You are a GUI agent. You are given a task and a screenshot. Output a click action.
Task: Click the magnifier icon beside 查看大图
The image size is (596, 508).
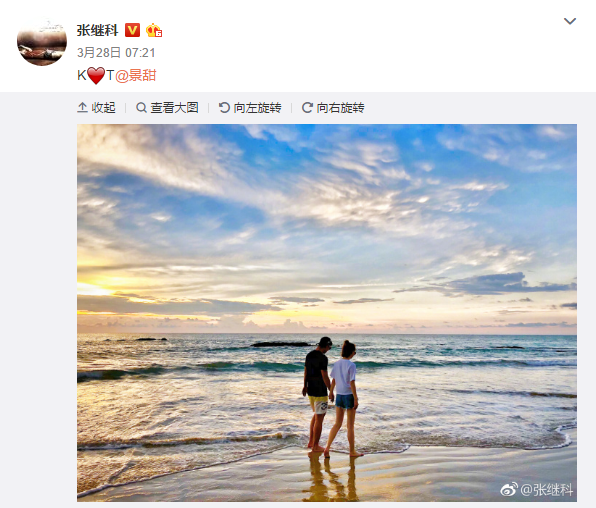(x=141, y=108)
